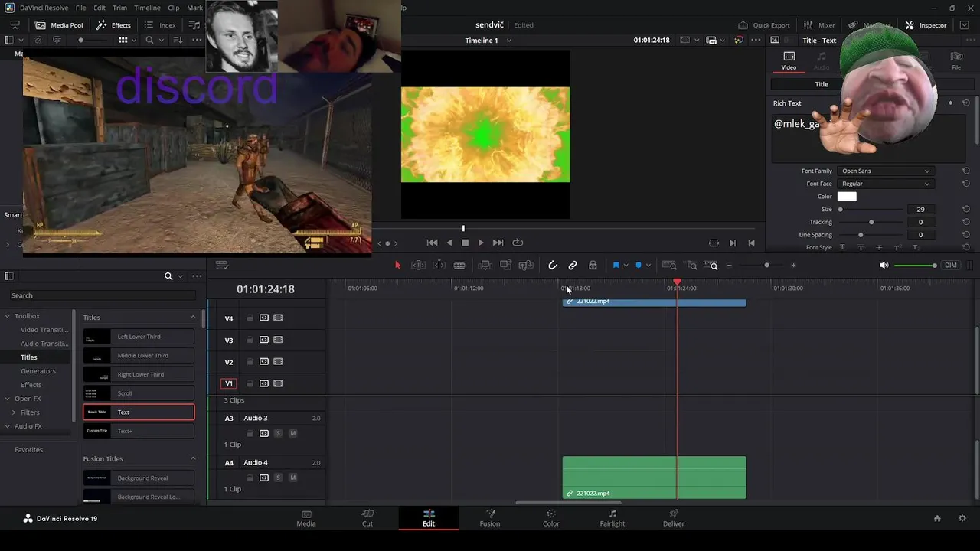Image resolution: width=980 pixels, height=551 pixels.
Task: Click the Full Extent Zoom icon
Action: pos(669,266)
